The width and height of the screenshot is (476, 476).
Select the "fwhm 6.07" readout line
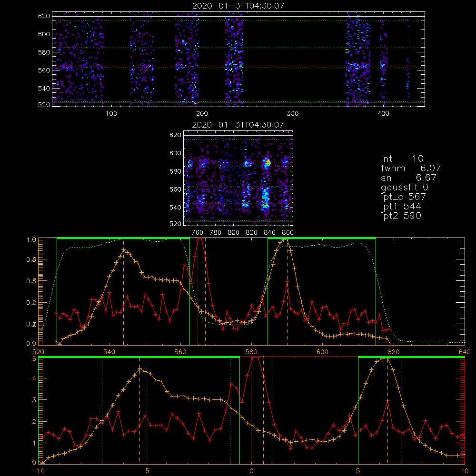click(410, 168)
